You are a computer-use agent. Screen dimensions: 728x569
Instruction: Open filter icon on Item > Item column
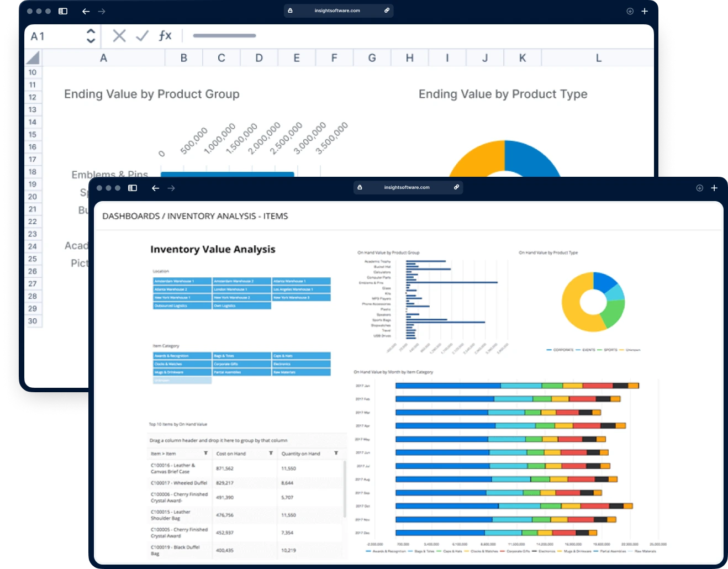click(206, 453)
